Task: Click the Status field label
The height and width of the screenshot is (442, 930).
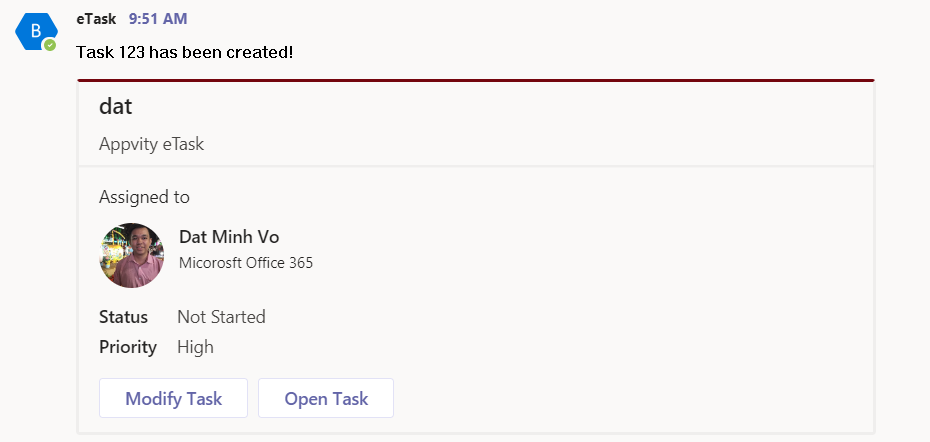Action: coord(123,317)
